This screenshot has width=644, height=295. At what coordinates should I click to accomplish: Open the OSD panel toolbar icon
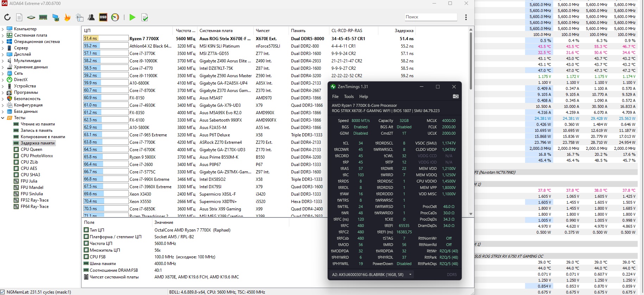tap(103, 17)
